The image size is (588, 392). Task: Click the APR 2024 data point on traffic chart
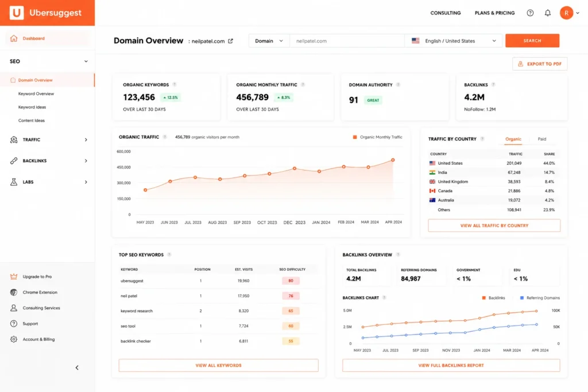coord(393,160)
